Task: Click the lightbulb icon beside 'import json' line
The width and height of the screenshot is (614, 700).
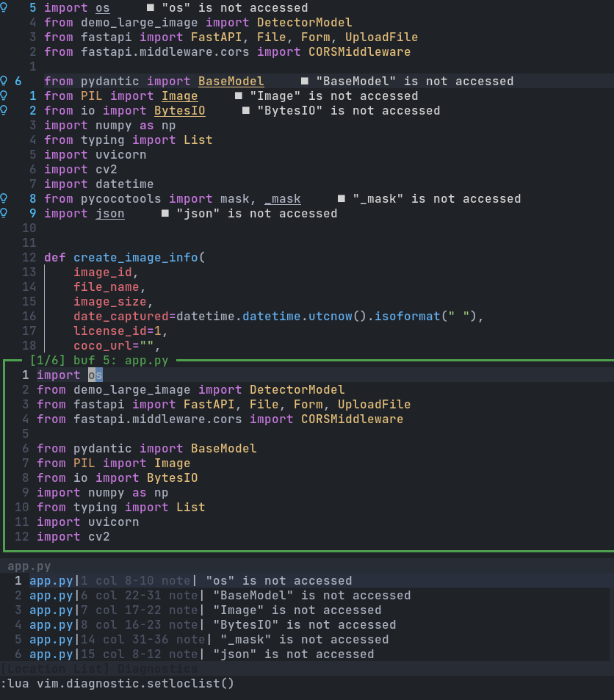Action: point(4,213)
